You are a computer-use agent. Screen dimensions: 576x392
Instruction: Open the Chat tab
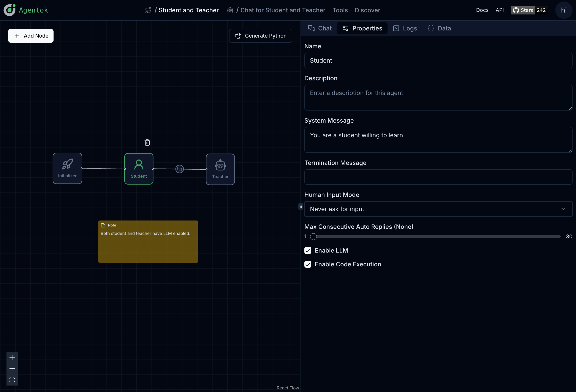click(320, 28)
